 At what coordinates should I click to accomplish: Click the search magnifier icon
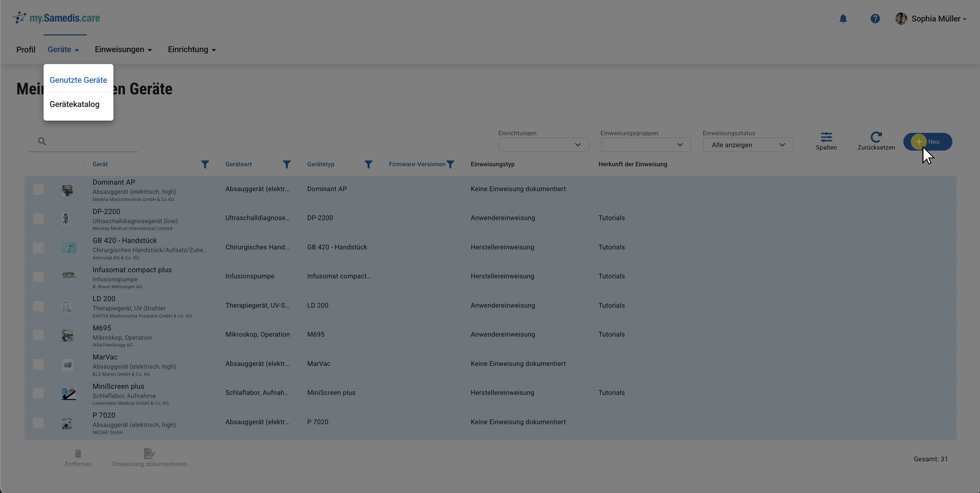pyautogui.click(x=42, y=141)
